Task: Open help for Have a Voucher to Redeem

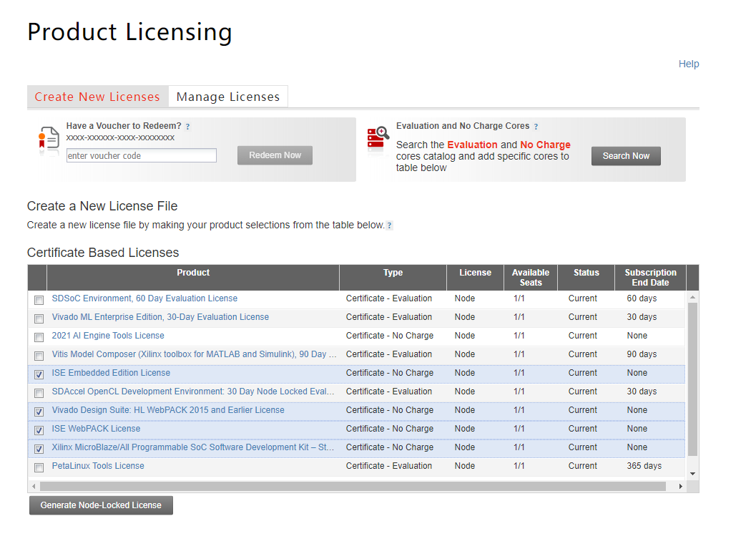Action: (x=187, y=125)
